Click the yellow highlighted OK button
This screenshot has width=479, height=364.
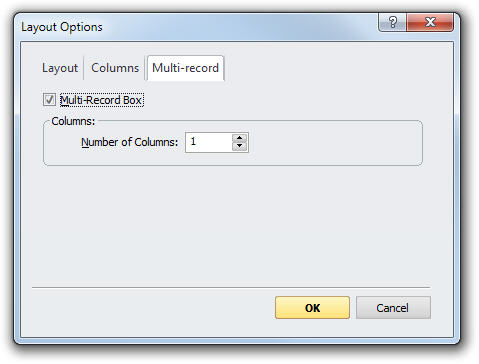312,308
